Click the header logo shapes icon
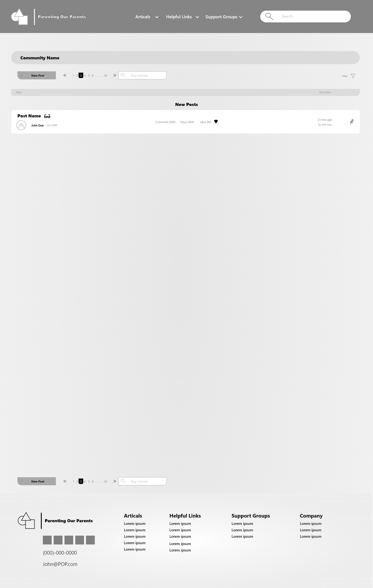 pyautogui.click(x=19, y=17)
